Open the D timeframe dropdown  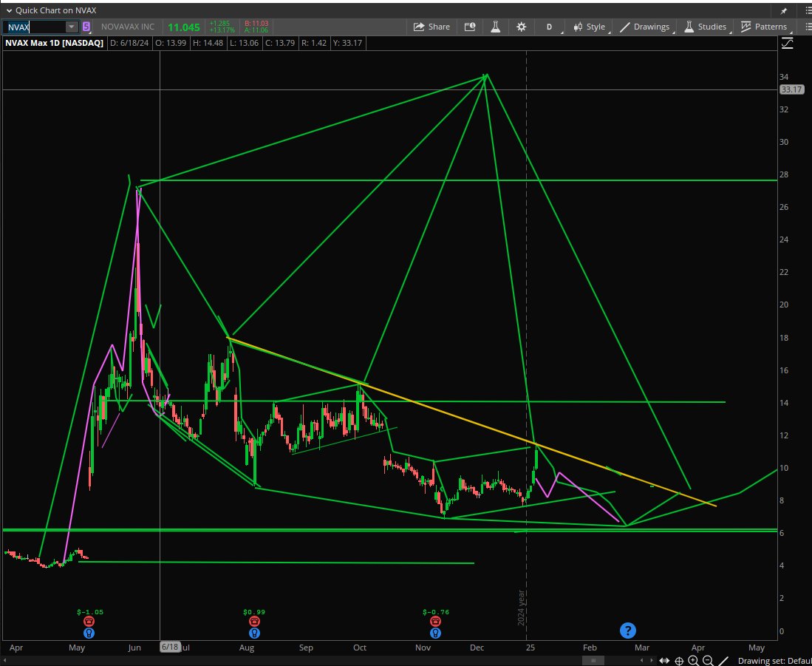click(x=550, y=27)
